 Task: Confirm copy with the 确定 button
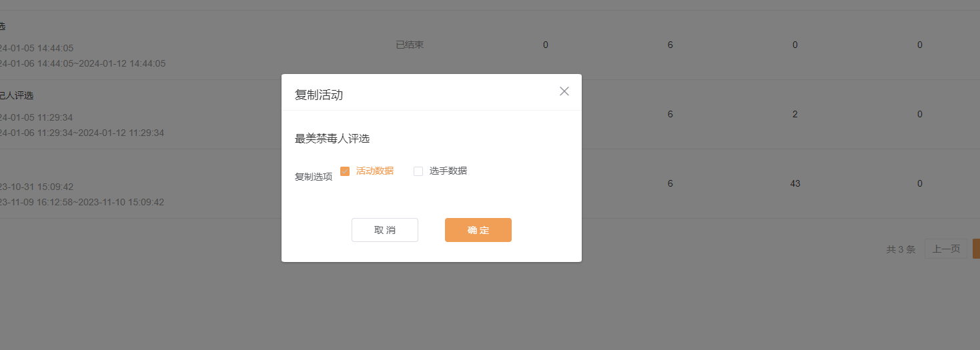pyautogui.click(x=478, y=230)
